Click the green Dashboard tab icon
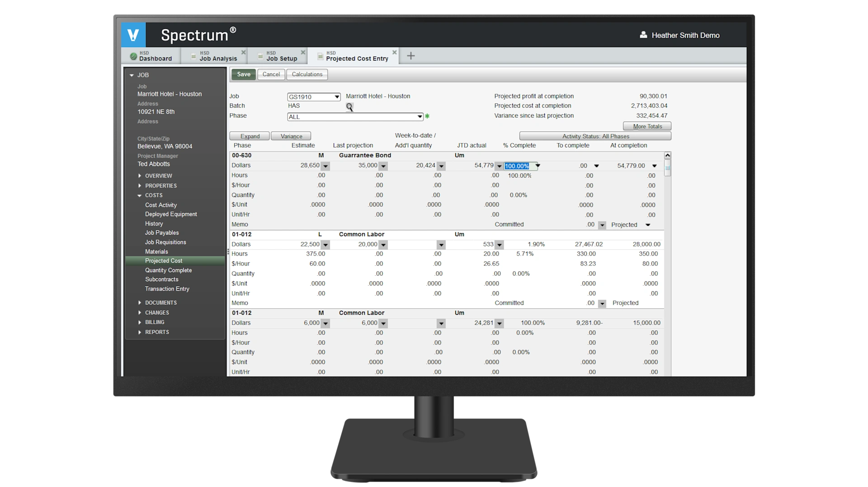Screen dimensions: 868x487 (x=133, y=57)
